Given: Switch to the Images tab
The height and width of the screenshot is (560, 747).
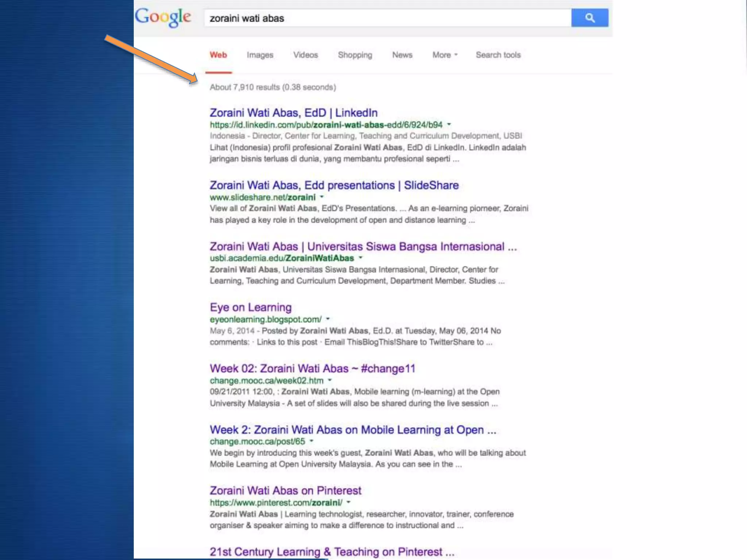Looking at the screenshot, I should pyautogui.click(x=260, y=55).
